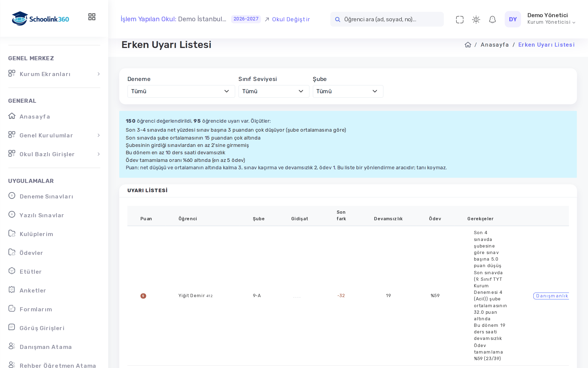Click the Gidişat column header
This screenshot has height=368, width=588.
[300, 219]
